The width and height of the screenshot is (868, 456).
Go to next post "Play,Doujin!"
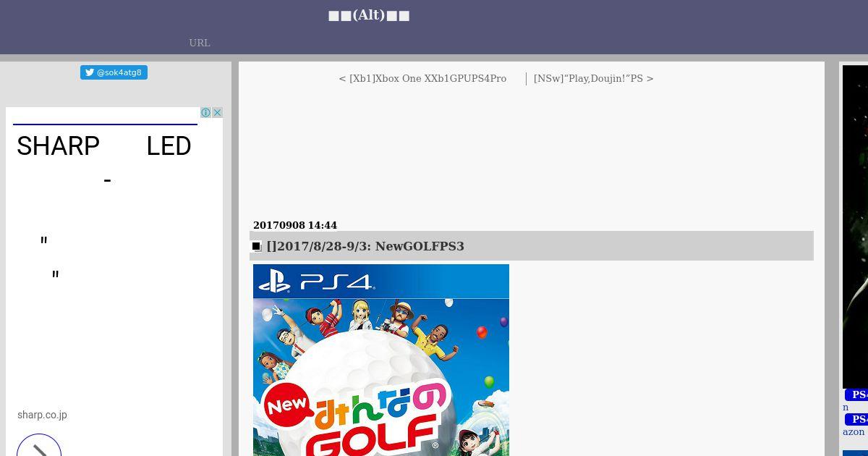(x=594, y=78)
